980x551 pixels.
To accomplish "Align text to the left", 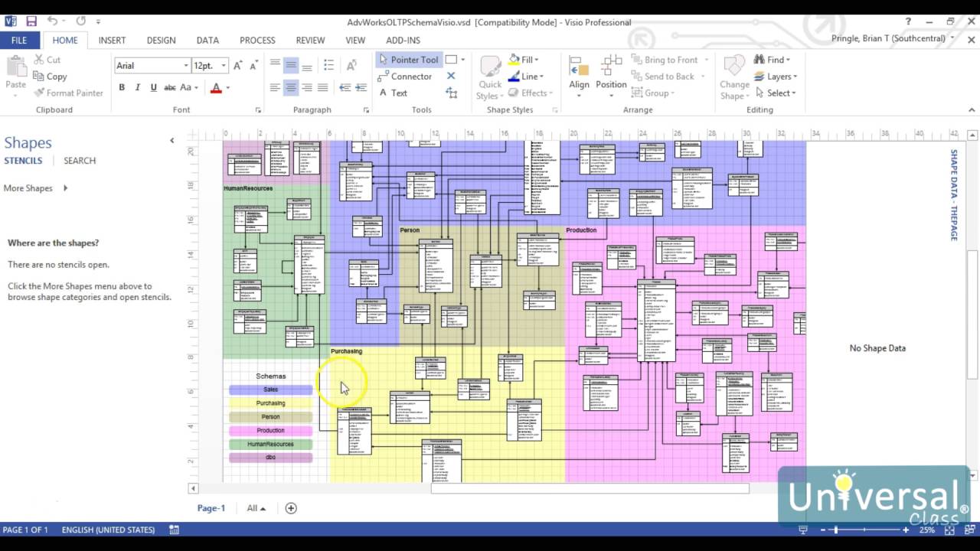I will point(275,88).
